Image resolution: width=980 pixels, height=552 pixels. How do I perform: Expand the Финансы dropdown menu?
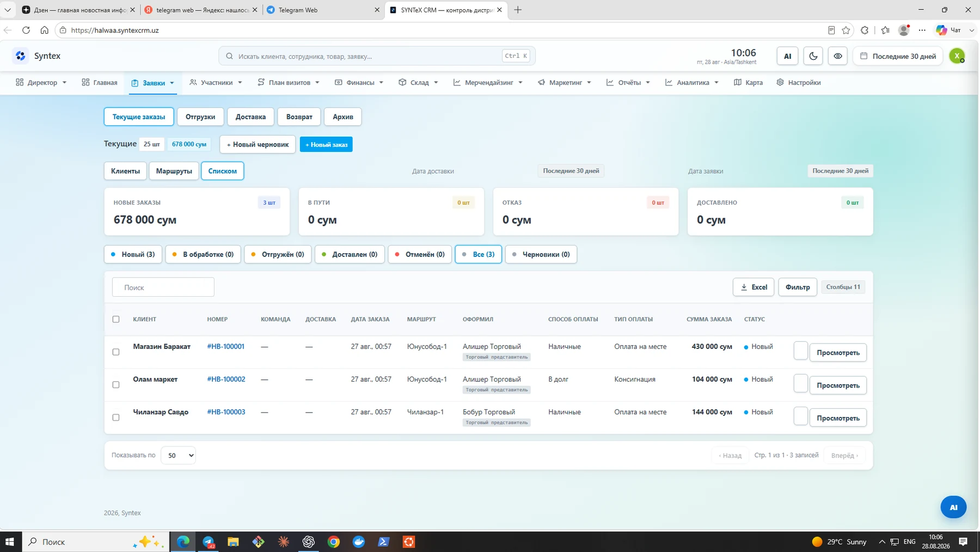pyautogui.click(x=359, y=83)
